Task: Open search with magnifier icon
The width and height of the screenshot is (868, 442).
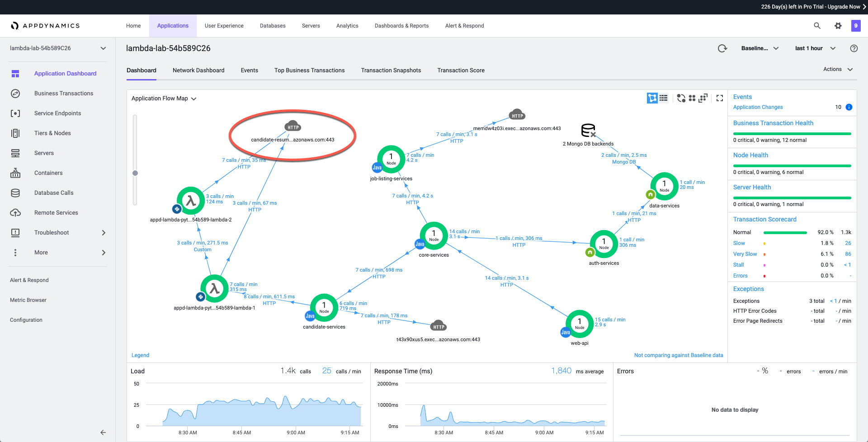Action: 817,26
